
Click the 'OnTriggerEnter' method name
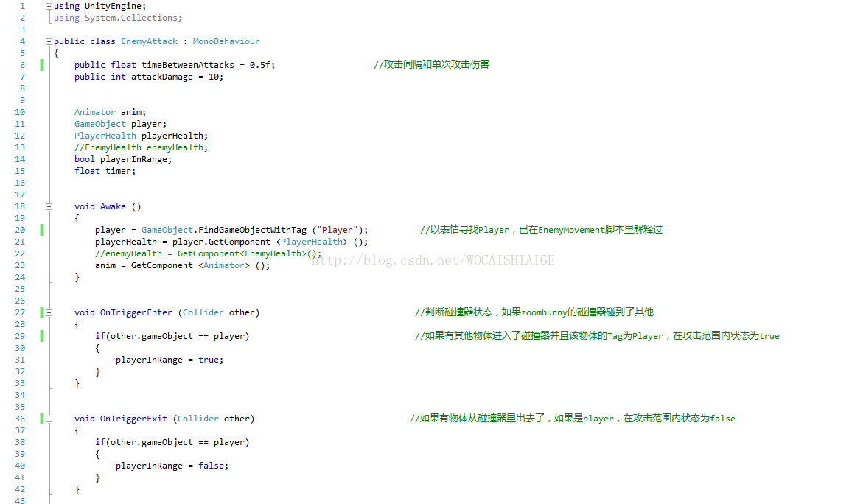coord(136,312)
